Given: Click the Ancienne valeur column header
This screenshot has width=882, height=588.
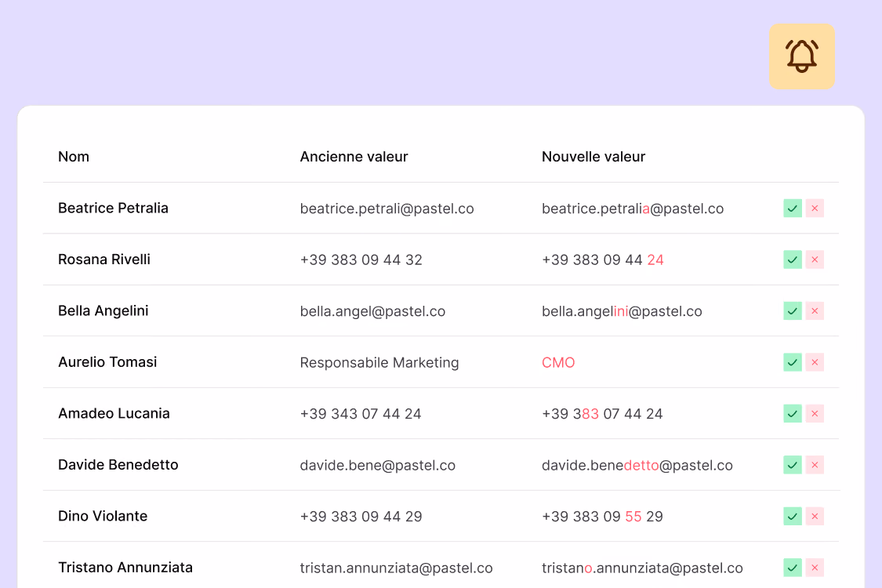Looking at the screenshot, I should click(x=354, y=157).
